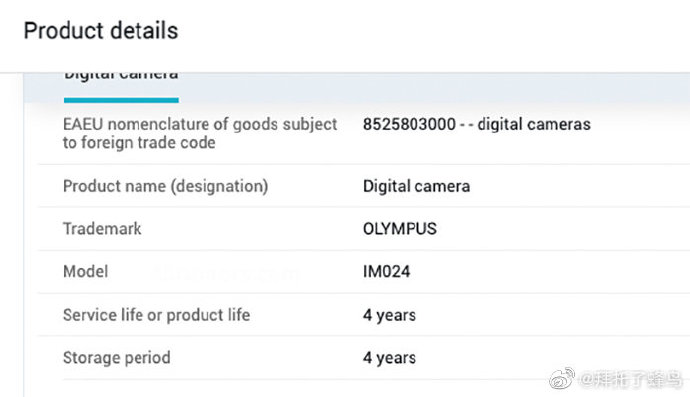This screenshot has width=690, height=397.
Task: Click the Service life or product life label
Action: click(x=157, y=315)
